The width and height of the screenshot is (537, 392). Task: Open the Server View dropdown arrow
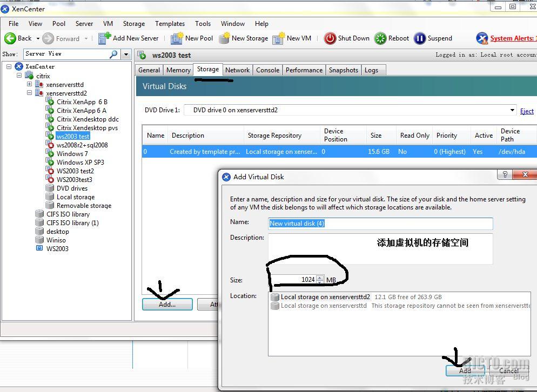[x=126, y=55]
